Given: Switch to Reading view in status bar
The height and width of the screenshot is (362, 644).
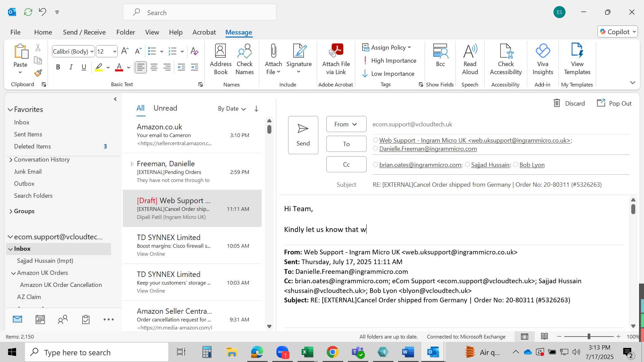Looking at the screenshot, I should coord(544,336).
